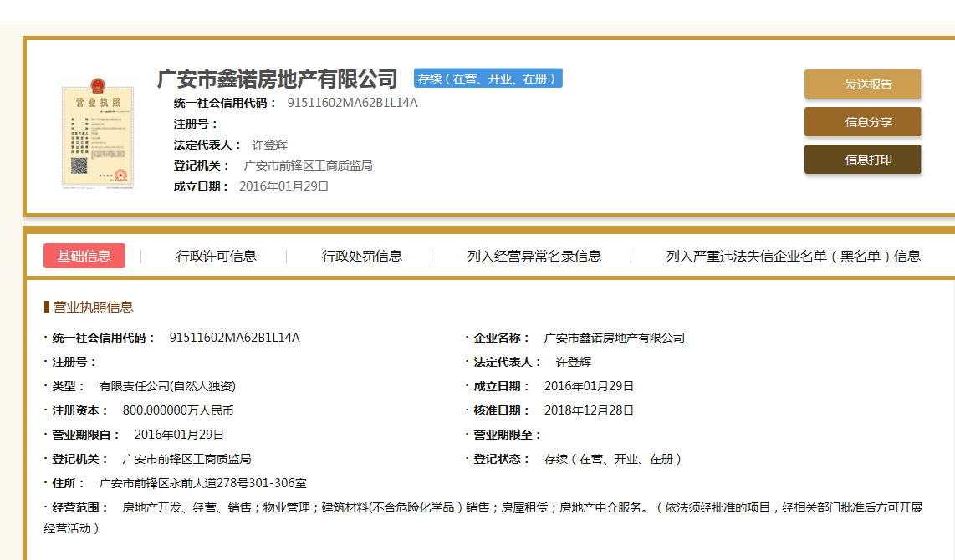
Task: Switch to the 行政许可信息 tab
Action: coord(216,257)
